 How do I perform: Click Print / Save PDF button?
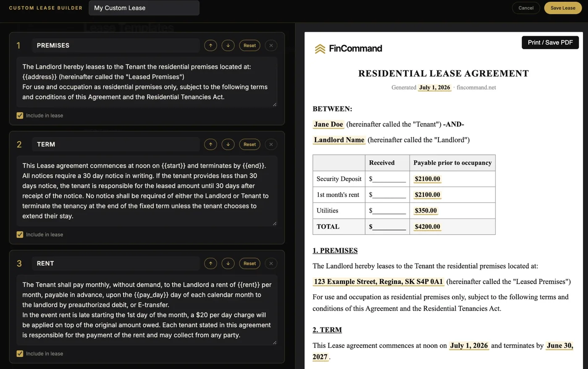point(550,42)
